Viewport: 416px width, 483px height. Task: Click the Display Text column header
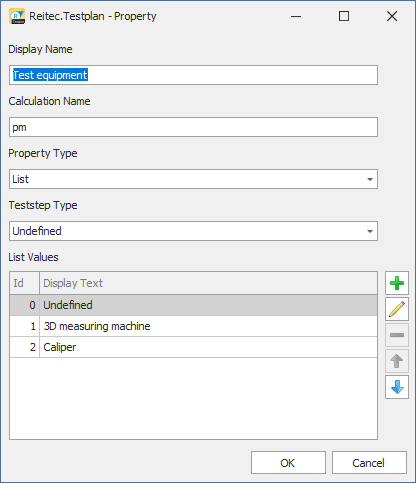click(x=208, y=283)
